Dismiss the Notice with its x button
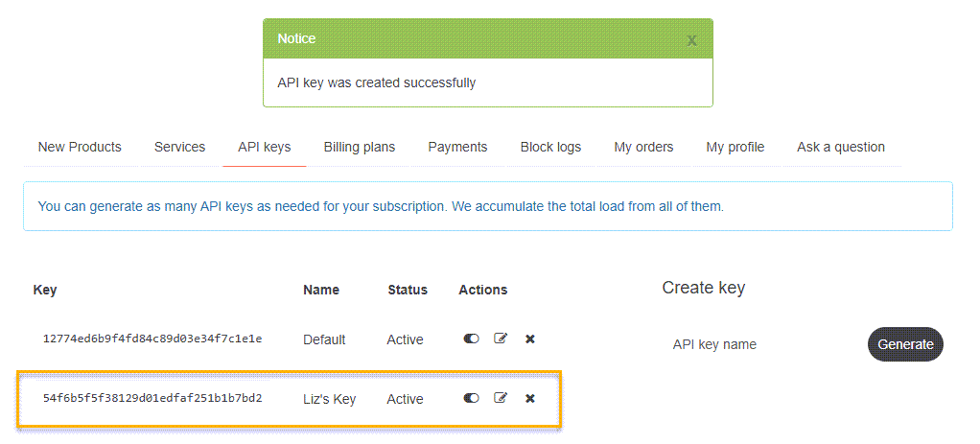 click(x=692, y=40)
